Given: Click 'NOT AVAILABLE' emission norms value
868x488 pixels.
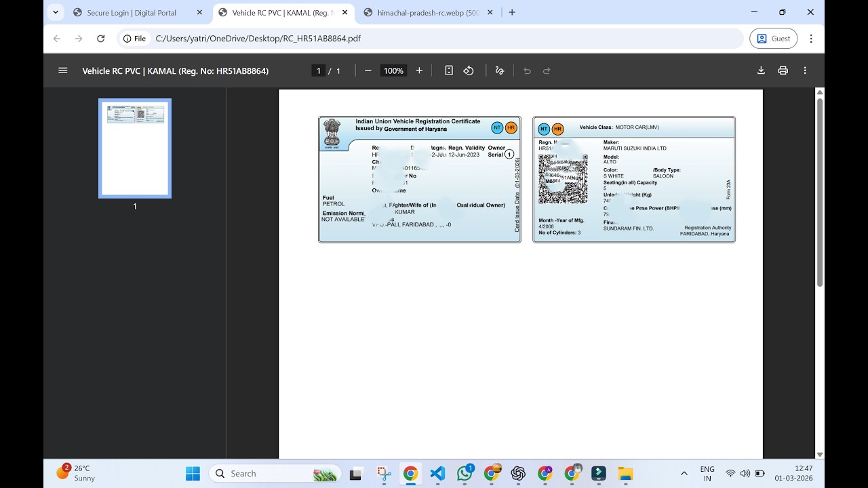Looking at the screenshot, I should point(343,220).
